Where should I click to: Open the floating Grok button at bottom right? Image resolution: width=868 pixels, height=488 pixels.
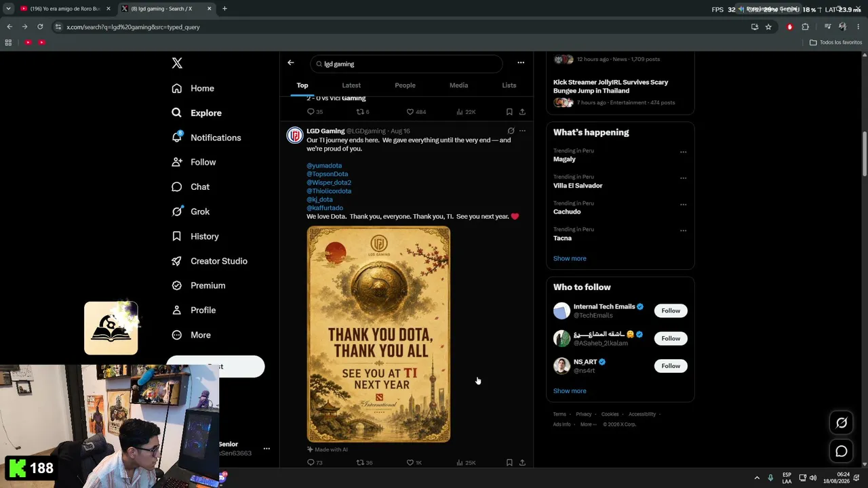click(x=842, y=423)
